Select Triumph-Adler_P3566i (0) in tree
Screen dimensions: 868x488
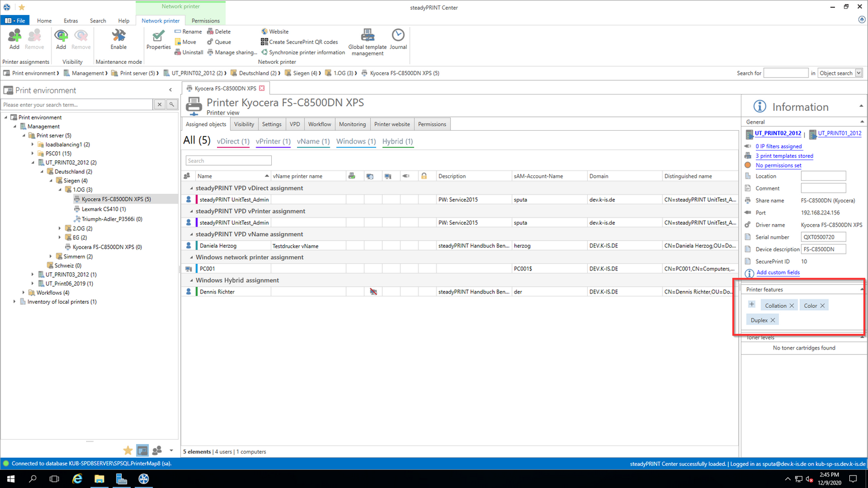coord(112,219)
